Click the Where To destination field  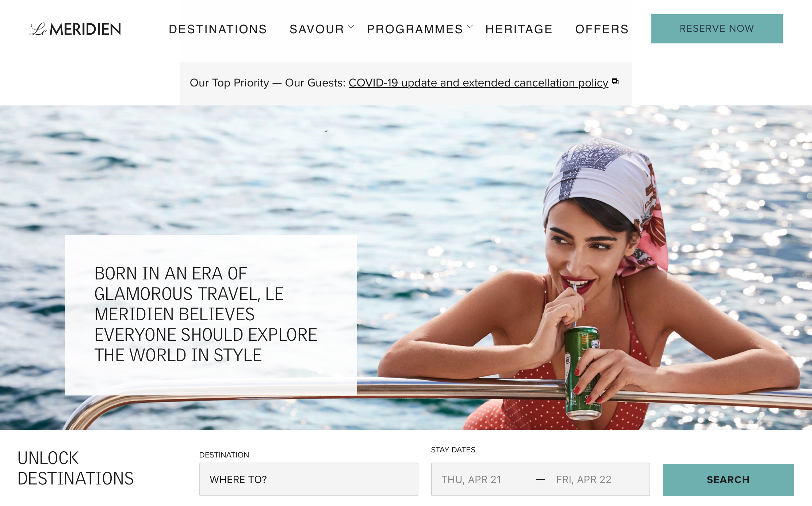pyautogui.click(x=309, y=479)
